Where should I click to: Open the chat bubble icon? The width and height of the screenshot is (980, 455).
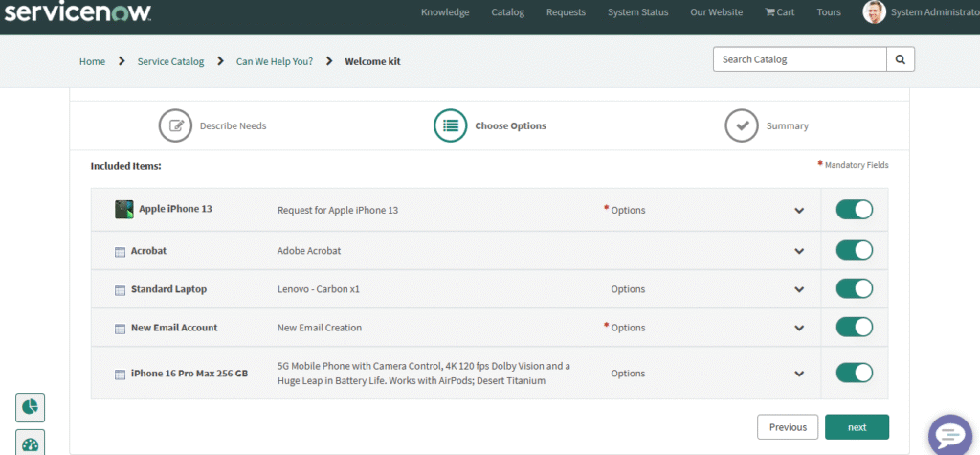(x=950, y=435)
